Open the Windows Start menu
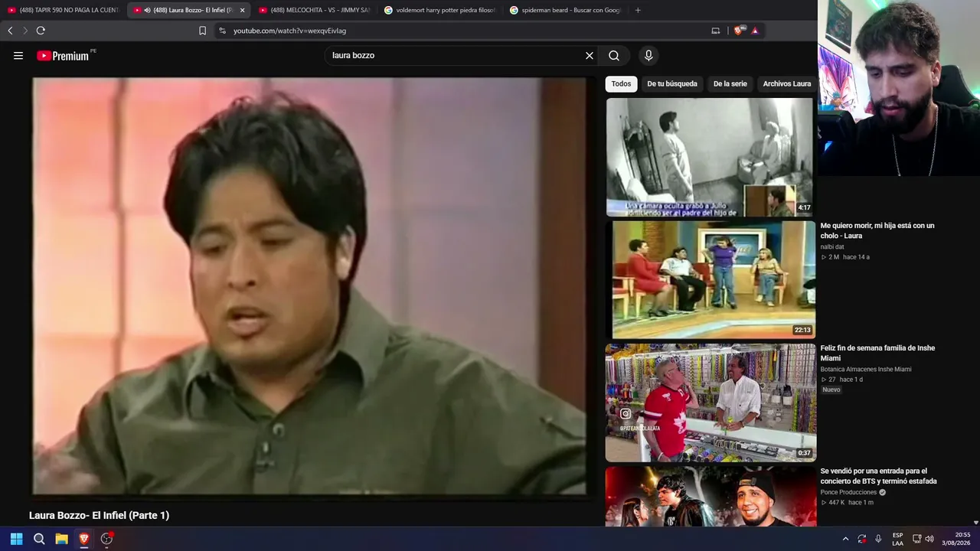This screenshot has width=980, height=551. (16, 539)
